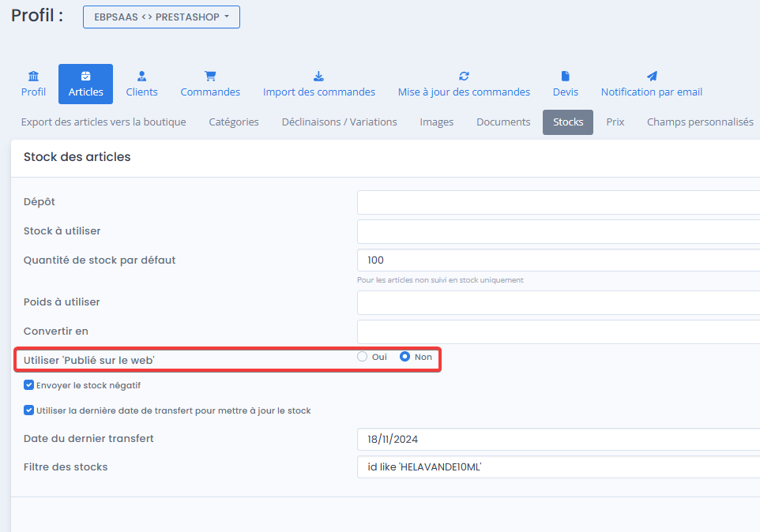Click the download icon above Import des commandes
760x532 pixels.
(x=318, y=76)
